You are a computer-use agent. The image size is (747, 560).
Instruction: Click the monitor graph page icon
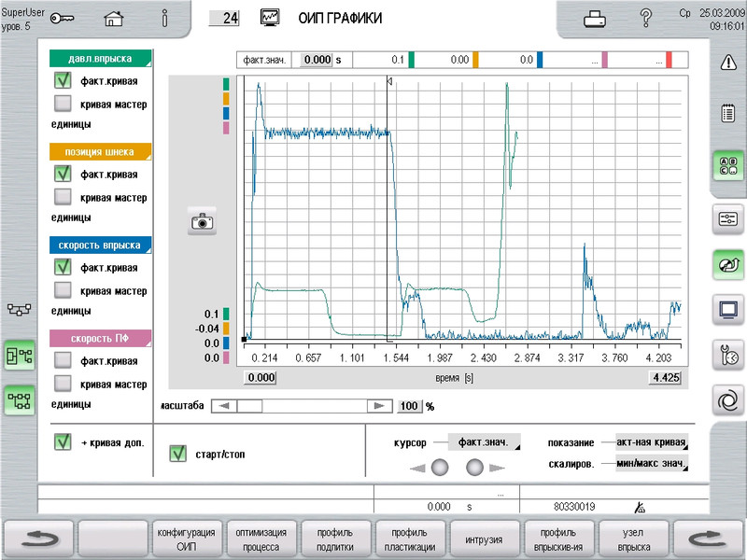point(271,18)
